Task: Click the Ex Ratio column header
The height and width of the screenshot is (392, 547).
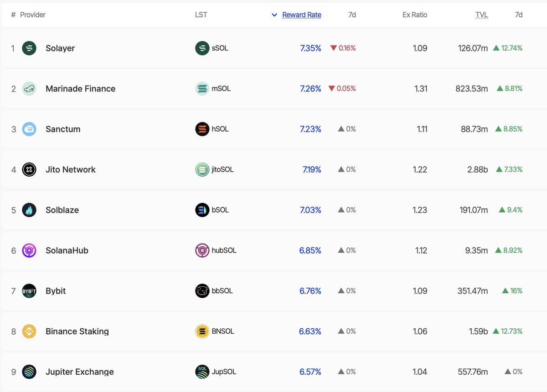Action: [415, 15]
